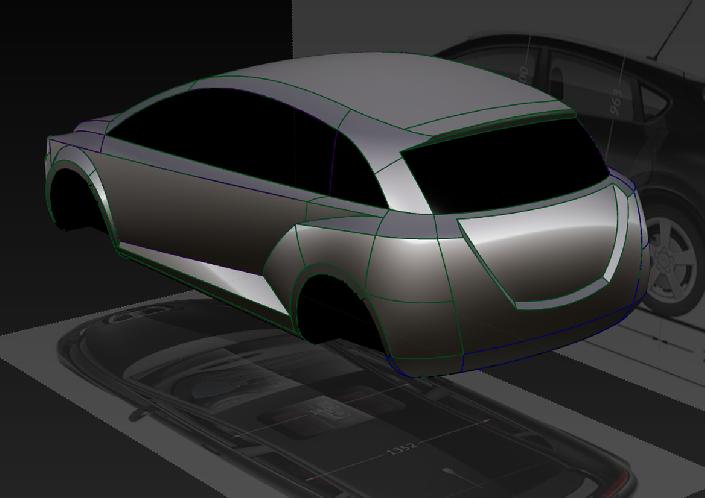This screenshot has width=705, height=498.
Task: Click the 1352 dimension label on floor blueprint
Action: pos(401,453)
